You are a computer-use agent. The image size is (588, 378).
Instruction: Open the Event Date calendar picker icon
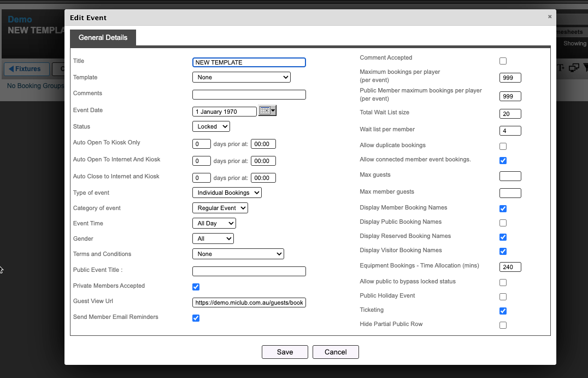[x=267, y=111]
